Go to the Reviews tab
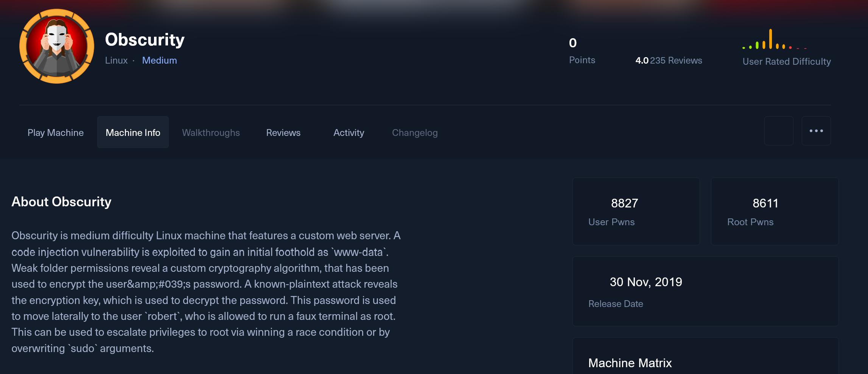868x374 pixels. (283, 132)
